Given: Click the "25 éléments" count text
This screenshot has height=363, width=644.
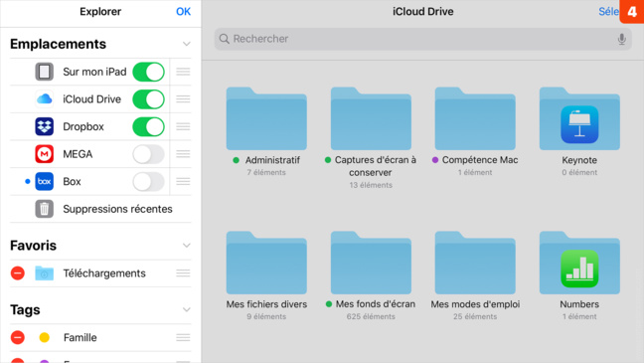Looking at the screenshot, I should [475, 316].
